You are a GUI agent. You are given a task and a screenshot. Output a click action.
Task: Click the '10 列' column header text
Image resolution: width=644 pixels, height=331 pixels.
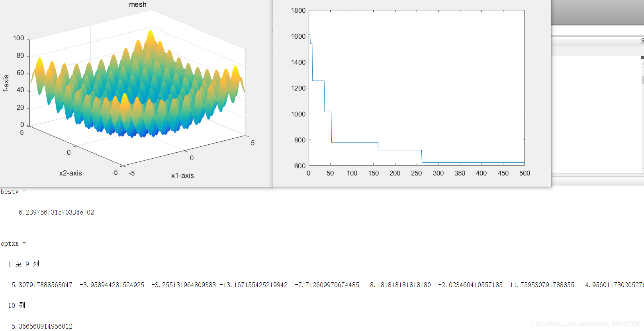coord(17,305)
